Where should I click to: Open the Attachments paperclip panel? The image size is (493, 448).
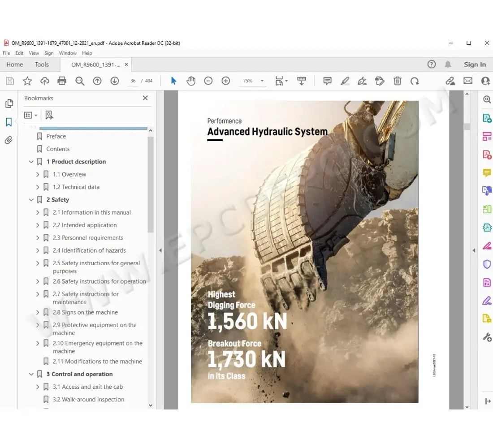(9, 140)
